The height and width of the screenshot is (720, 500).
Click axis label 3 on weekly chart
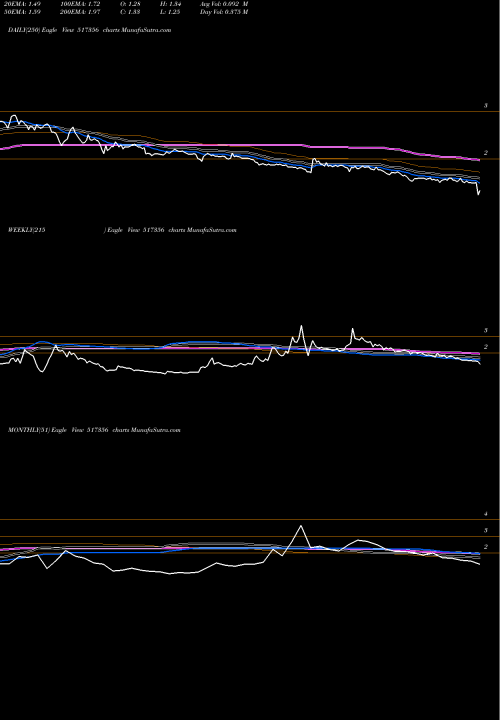pos(485,331)
